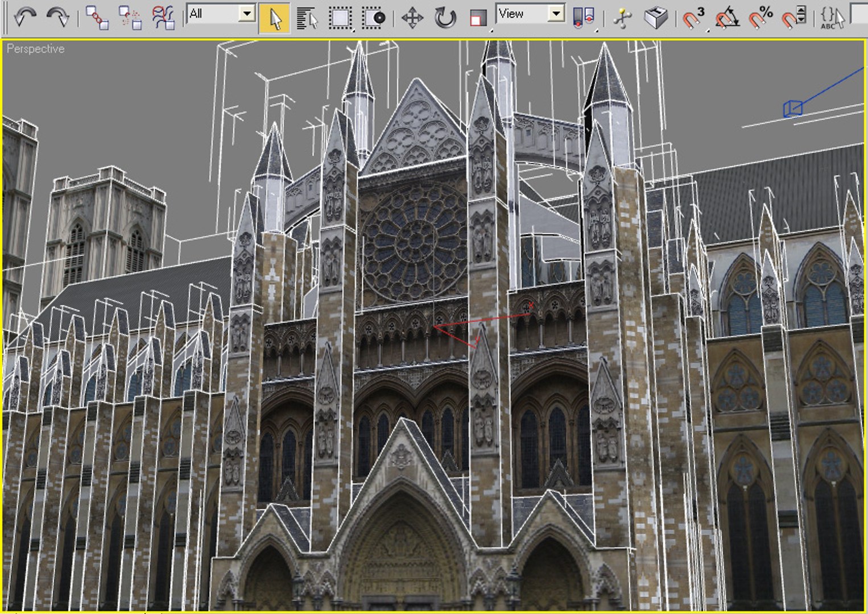Toggle Percent Snap magnet icon
Image resolution: width=868 pixels, height=614 pixels.
(x=760, y=18)
